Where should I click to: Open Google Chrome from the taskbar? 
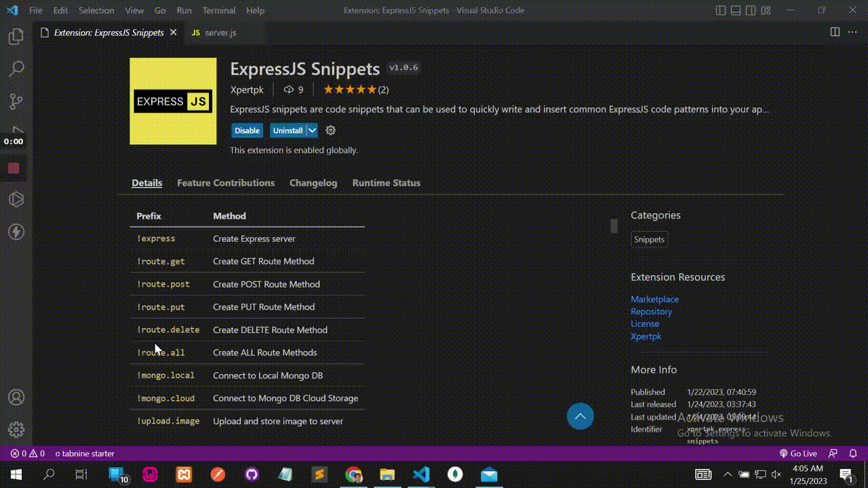(x=353, y=474)
